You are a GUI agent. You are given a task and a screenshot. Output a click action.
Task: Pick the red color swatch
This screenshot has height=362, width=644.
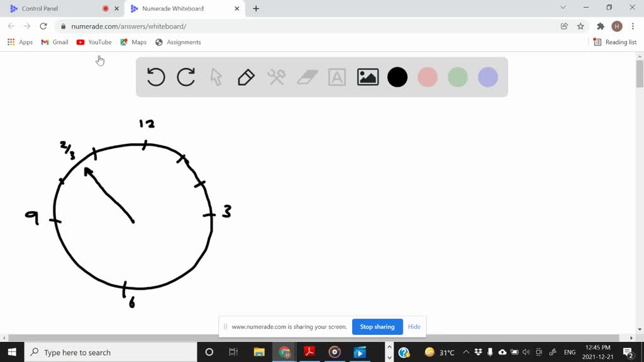[428, 77]
